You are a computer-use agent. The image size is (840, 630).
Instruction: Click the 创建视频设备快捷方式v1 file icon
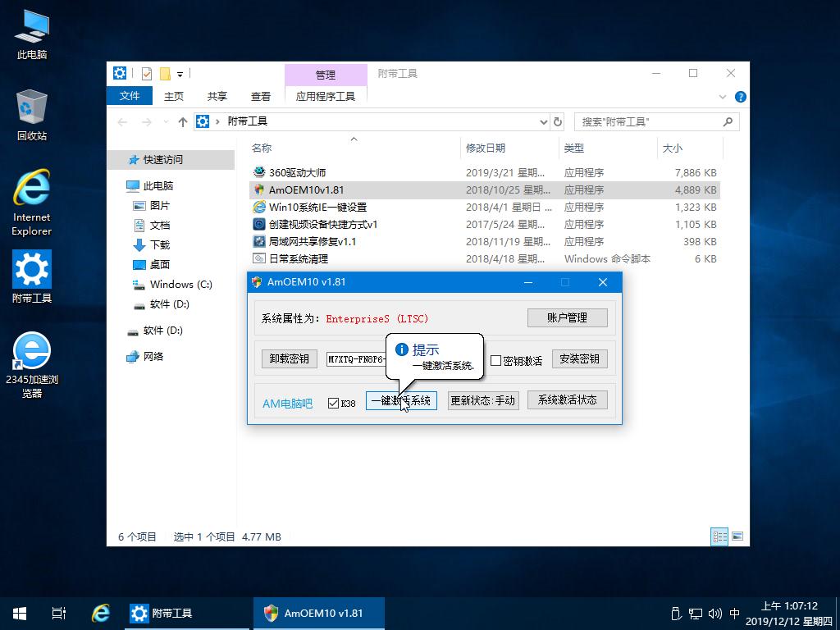pos(259,224)
